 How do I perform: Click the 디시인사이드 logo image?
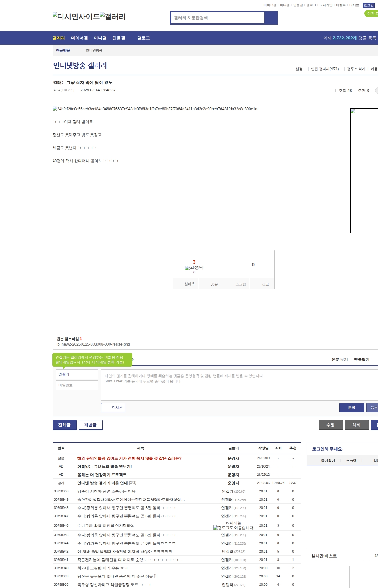tap(76, 17)
